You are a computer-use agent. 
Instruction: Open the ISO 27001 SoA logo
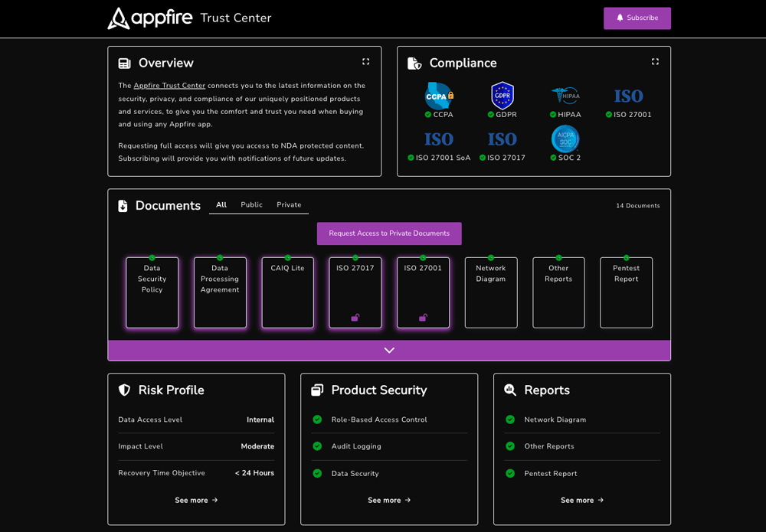coord(439,139)
